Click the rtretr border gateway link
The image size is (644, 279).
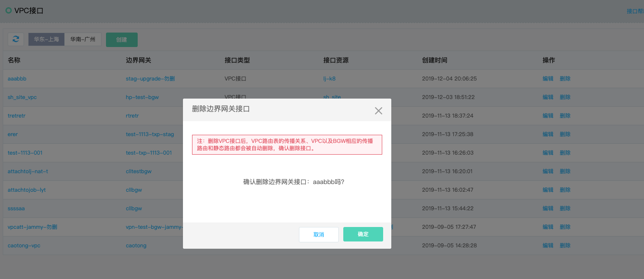pyautogui.click(x=133, y=115)
